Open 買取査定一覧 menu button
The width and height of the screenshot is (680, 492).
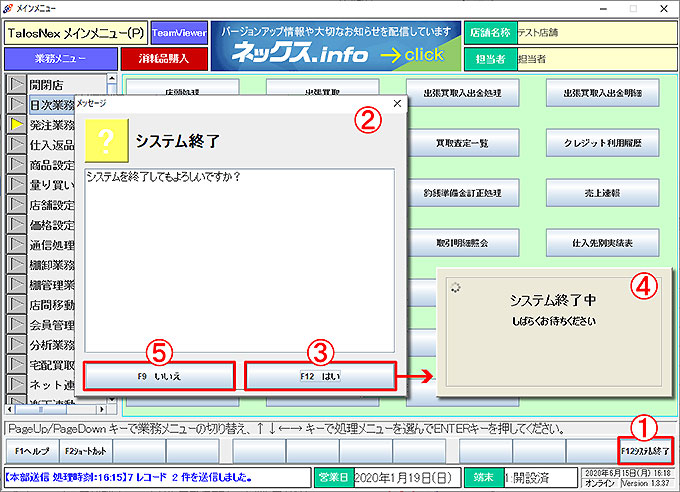point(462,143)
